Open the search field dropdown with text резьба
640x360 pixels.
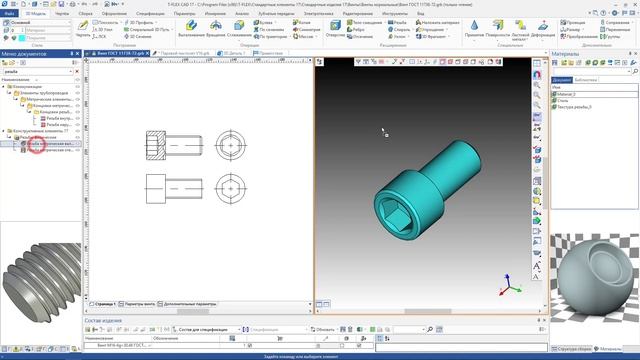(70, 71)
